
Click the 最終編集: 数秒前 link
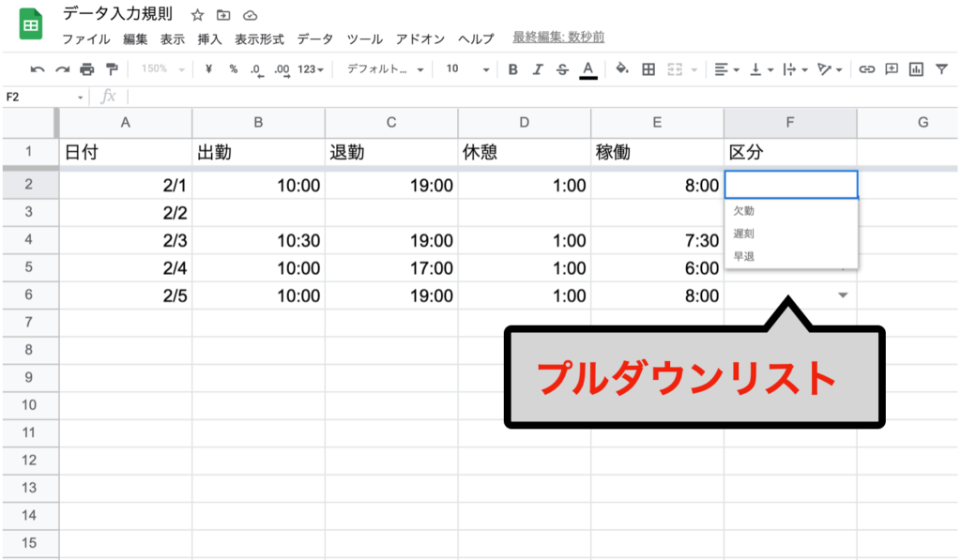(558, 38)
